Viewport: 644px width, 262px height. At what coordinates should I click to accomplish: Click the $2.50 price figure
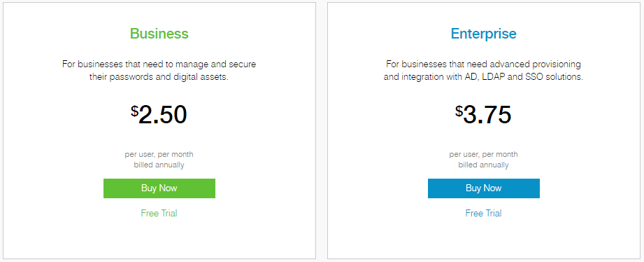tap(159, 114)
